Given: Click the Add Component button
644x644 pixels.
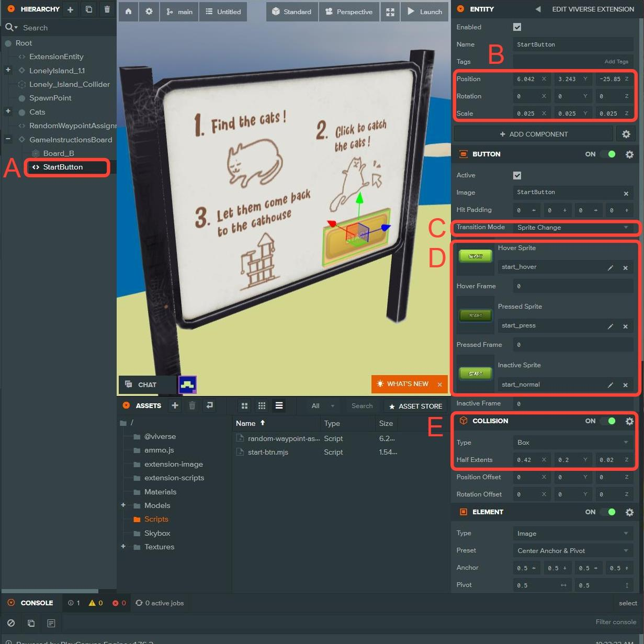Looking at the screenshot, I should [x=533, y=134].
